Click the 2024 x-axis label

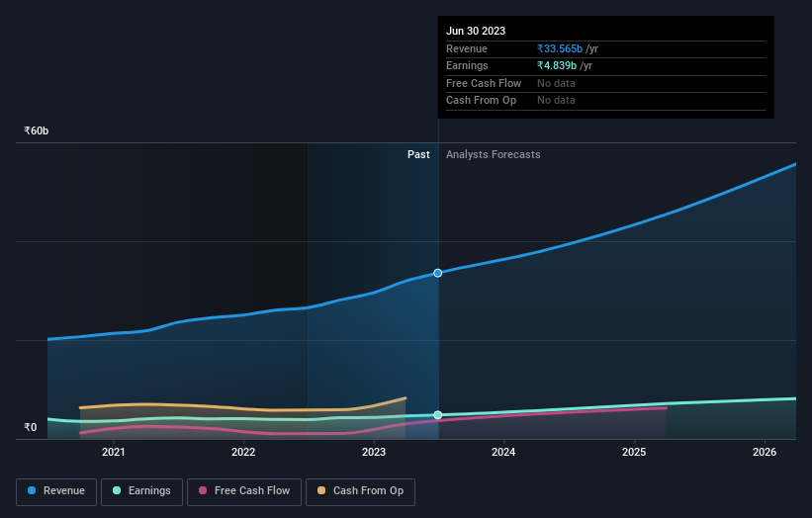coord(503,453)
